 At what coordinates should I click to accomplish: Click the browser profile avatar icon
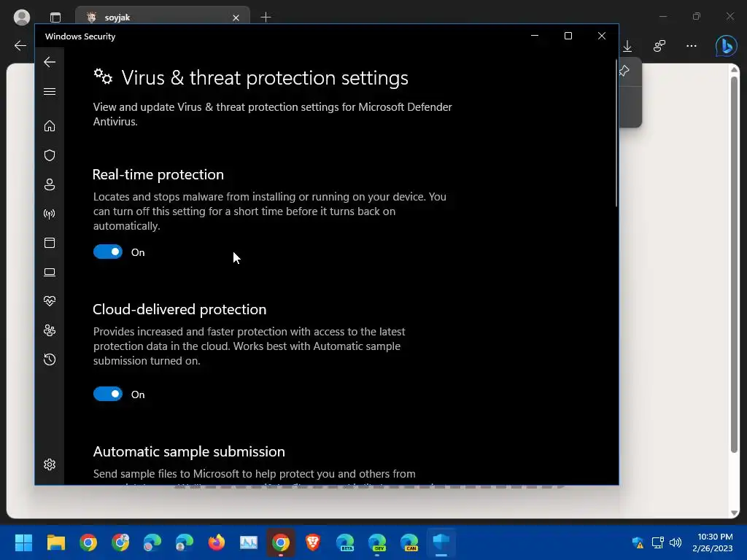click(21, 17)
